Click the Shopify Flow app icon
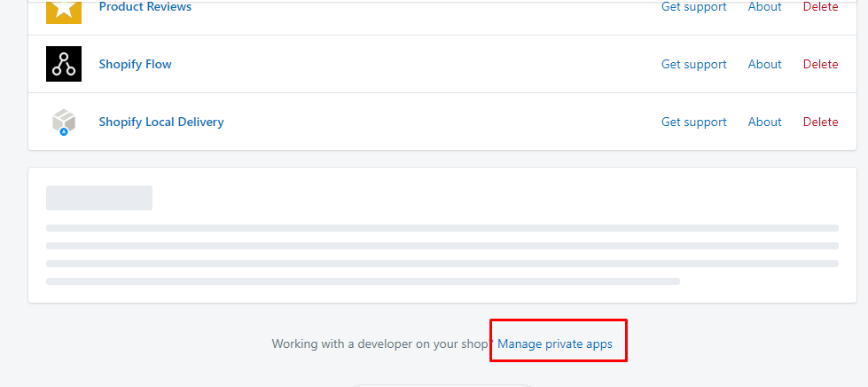This screenshot has height=387, width=868. click(x=64, y=64)
